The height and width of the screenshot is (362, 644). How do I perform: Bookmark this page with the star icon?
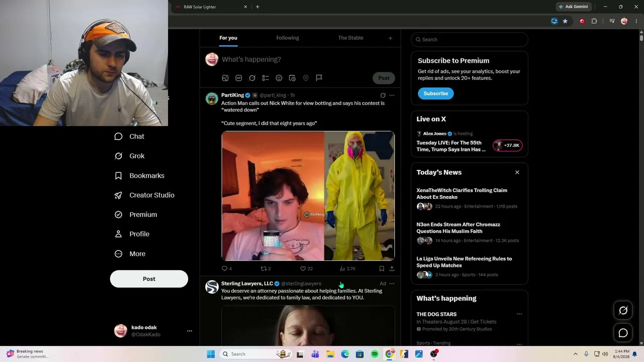coord(565,21)
